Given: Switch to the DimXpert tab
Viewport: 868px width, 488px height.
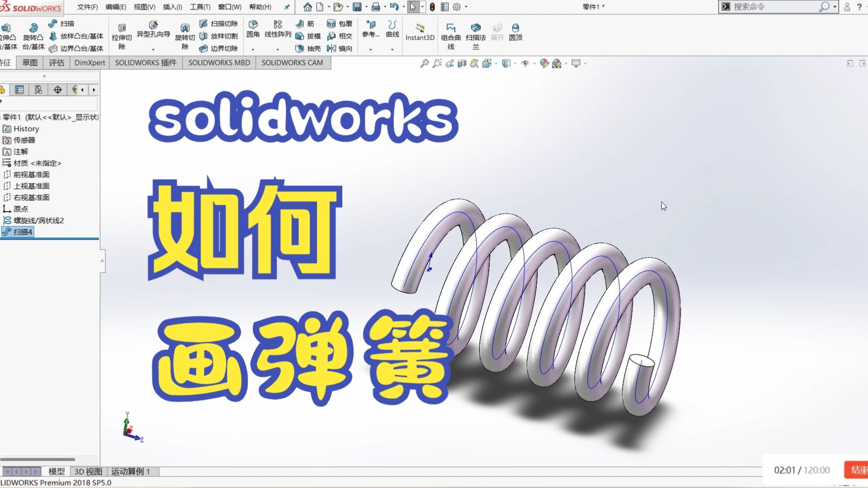Looking at the screenshot, I should (x=90, y=63).
